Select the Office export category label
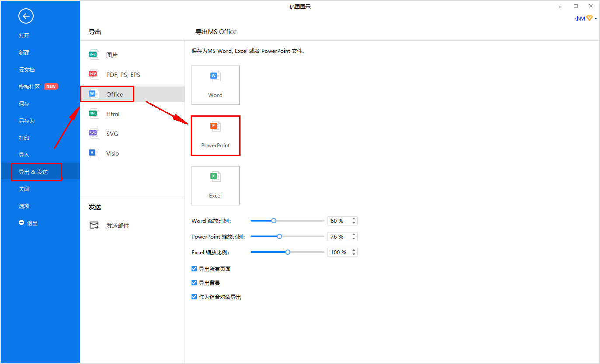This screenshot has height=364, width=600. (115, 94)
